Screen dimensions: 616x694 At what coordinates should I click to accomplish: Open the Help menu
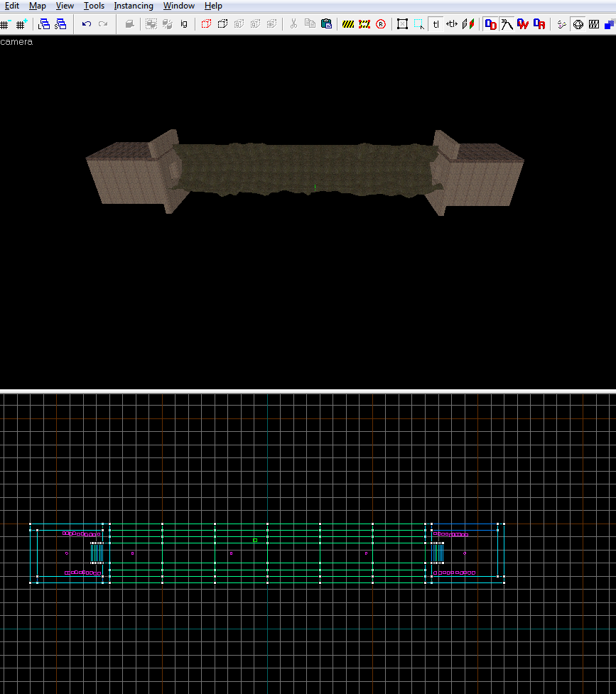213,6
